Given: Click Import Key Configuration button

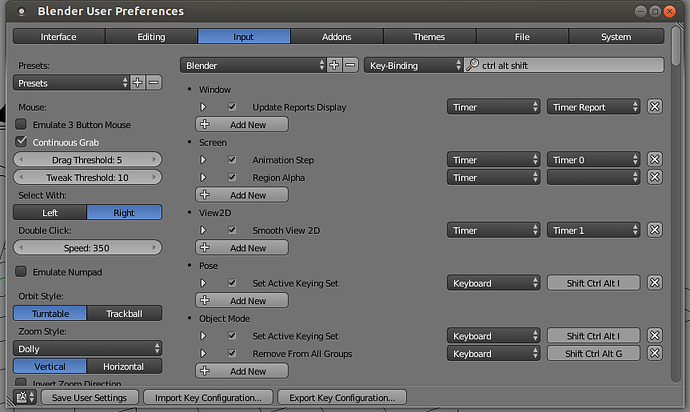Looking at the screenshot, I should pyautogui.click(x=208, y=397).
